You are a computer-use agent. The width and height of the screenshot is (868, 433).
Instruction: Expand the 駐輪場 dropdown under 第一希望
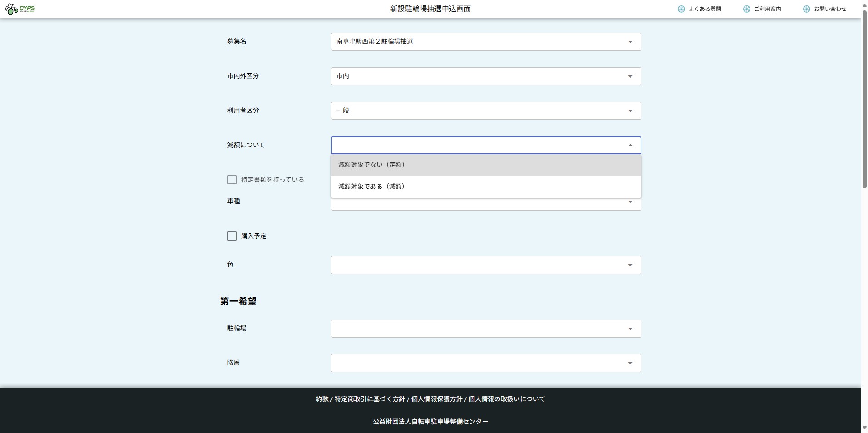(486, 329)
